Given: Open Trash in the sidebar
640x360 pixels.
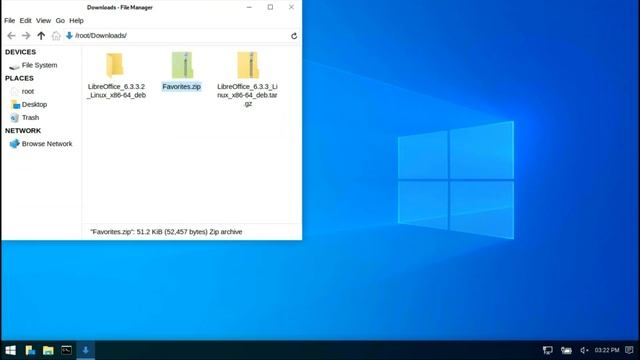Looking at the screenshot, I should tap(25, 118).
